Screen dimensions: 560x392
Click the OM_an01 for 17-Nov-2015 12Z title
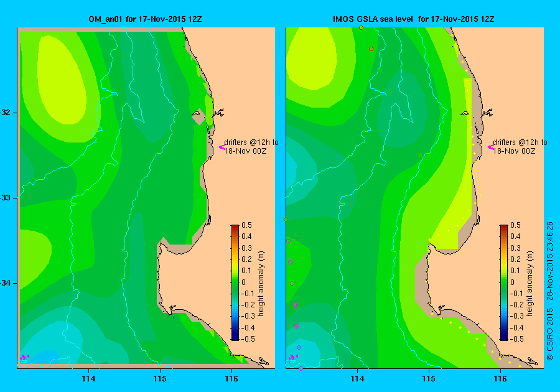pos(145,19)
